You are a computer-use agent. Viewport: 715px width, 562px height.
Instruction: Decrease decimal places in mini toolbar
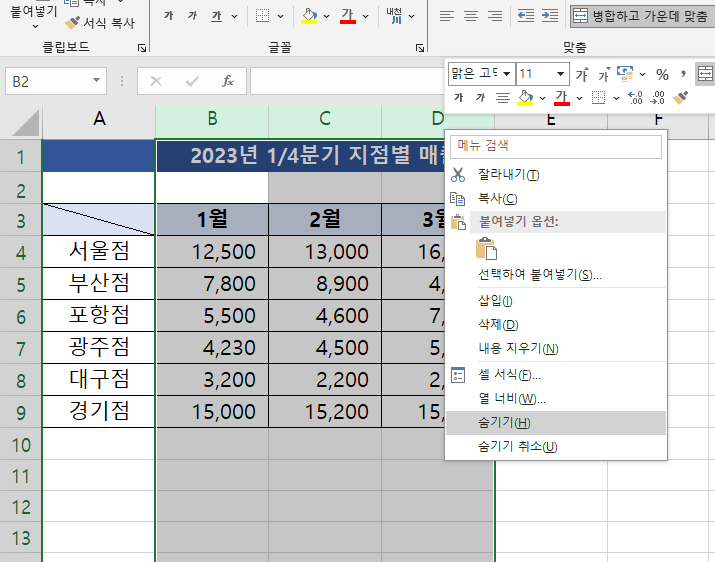click(x=657, y=98)
